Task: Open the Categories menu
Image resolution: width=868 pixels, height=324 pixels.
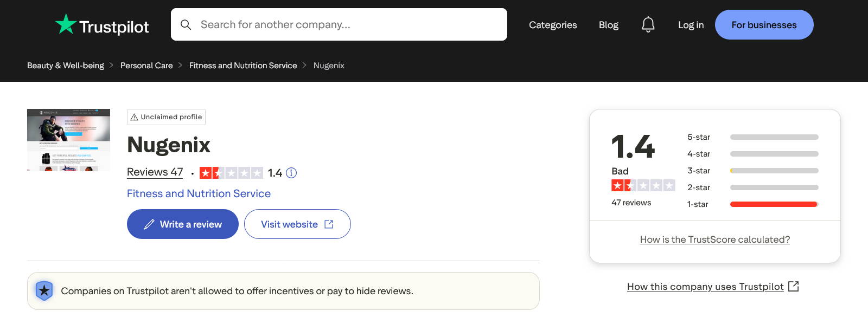Action: 553,25
